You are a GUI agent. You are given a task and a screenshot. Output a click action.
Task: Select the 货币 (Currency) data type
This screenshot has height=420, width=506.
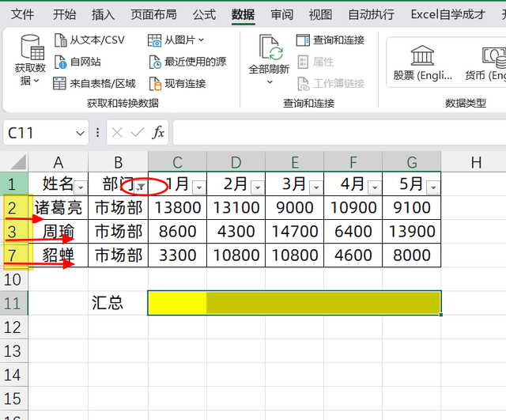click(485, 63)
